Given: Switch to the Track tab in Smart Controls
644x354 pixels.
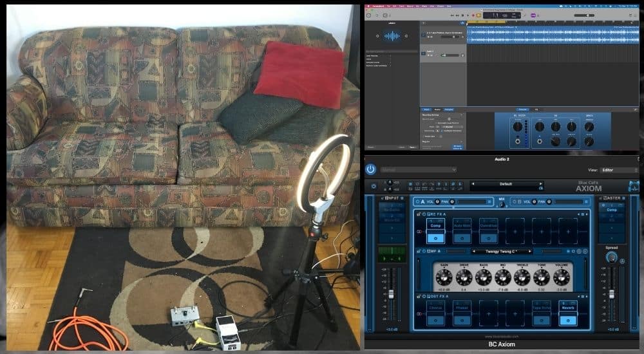Looking at the screenshot, I should [x=426, y=109].
